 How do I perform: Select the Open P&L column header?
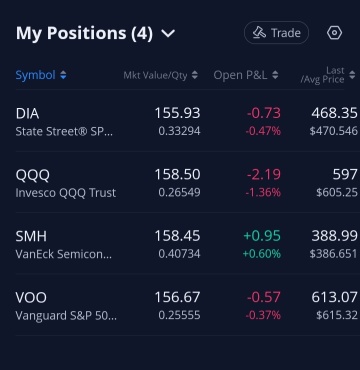coord(240,75)
